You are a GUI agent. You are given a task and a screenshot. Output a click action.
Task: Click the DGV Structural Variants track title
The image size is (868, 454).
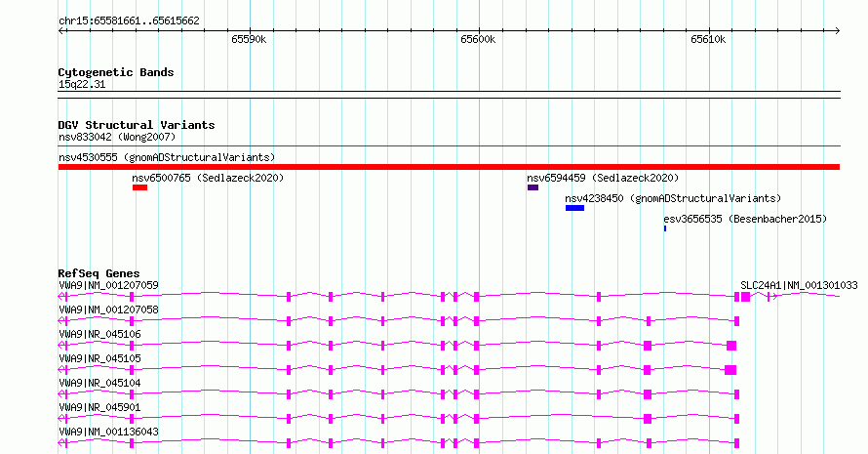coord(137,125)
